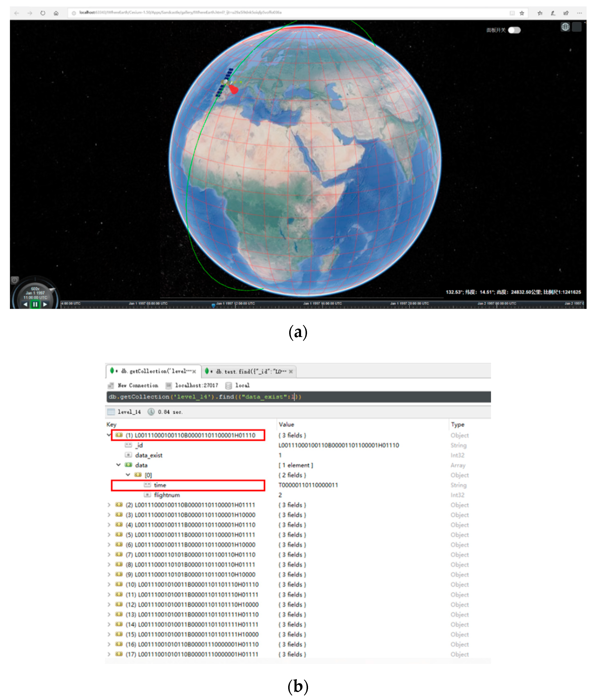Image resolution: width=596 pixels, height=700 pixels.
Task: Toggle the 面板开关 panel switch
Action: click(x=514, y=30)
